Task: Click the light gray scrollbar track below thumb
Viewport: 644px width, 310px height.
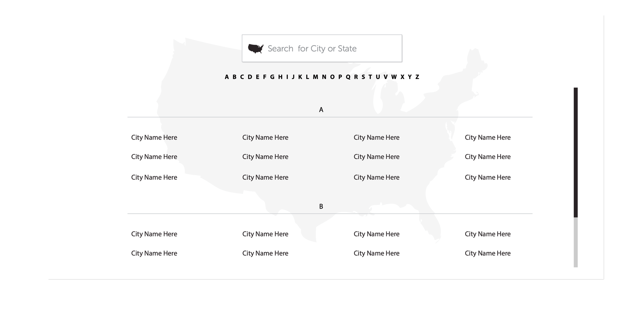Action: [x=575, y=242]
